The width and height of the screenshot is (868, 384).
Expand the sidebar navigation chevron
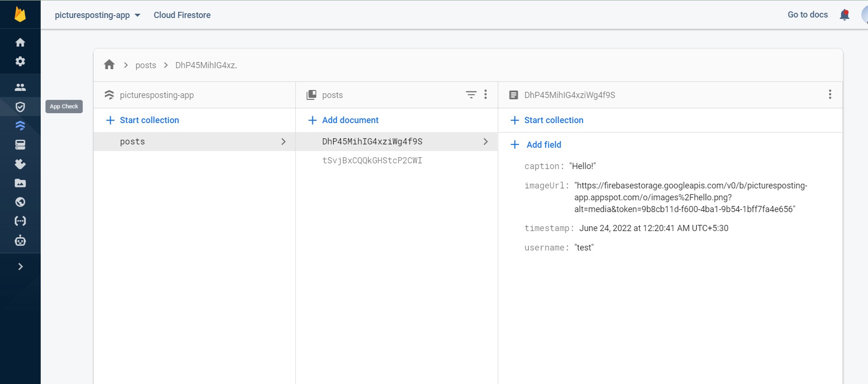pyautogui.click(x=20, y=267)
